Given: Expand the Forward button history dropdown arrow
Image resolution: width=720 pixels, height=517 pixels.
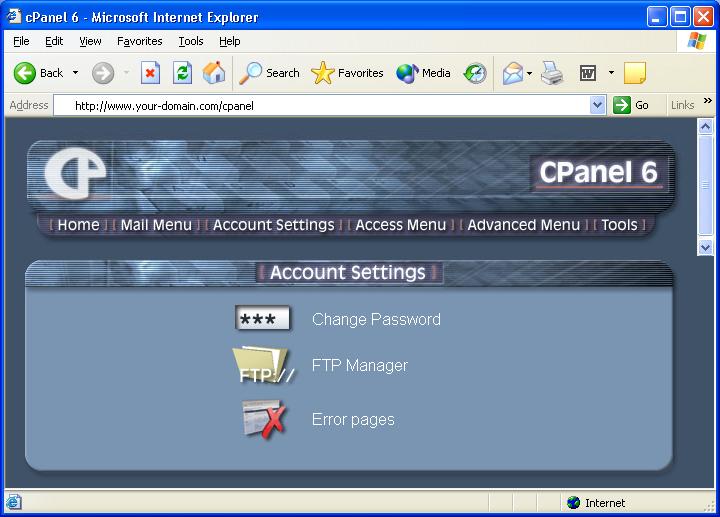Looking at the screenshot, I should click(126, 73).
